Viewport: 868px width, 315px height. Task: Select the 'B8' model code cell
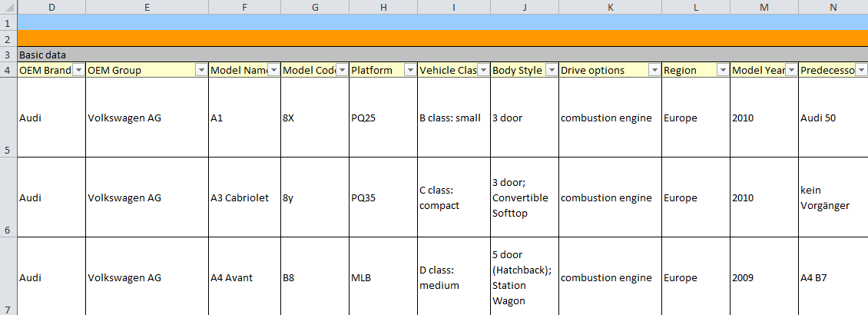(315, 277)
